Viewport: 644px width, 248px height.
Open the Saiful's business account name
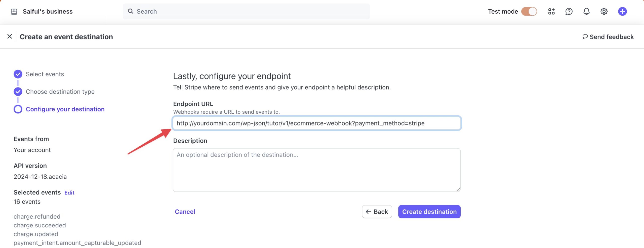[x=48, y=12]
